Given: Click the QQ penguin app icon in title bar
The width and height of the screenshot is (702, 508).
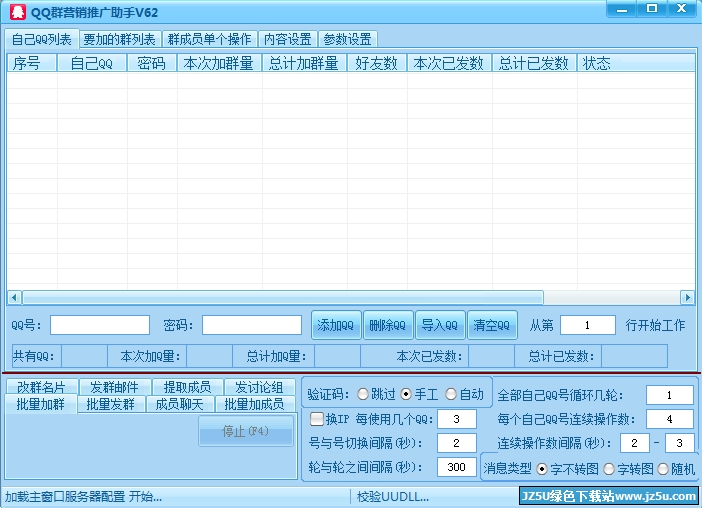Looking at the screenshot, I should (17, 12).
